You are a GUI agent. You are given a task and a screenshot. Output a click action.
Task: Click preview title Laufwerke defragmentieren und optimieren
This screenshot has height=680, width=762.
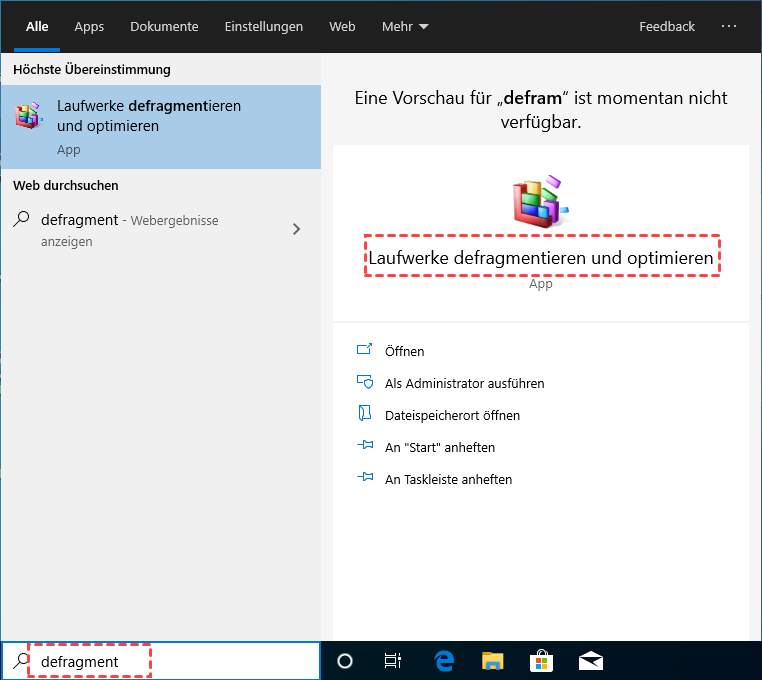(x=541, y=258)
